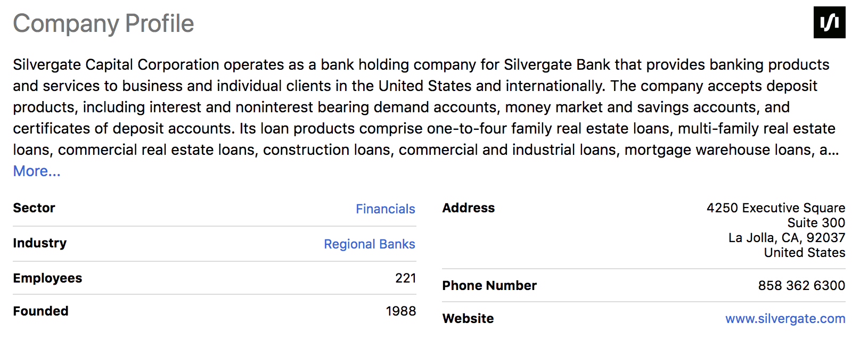
Task: Click the La Jolla, CA, 92037 line
Action: point(787,238)
